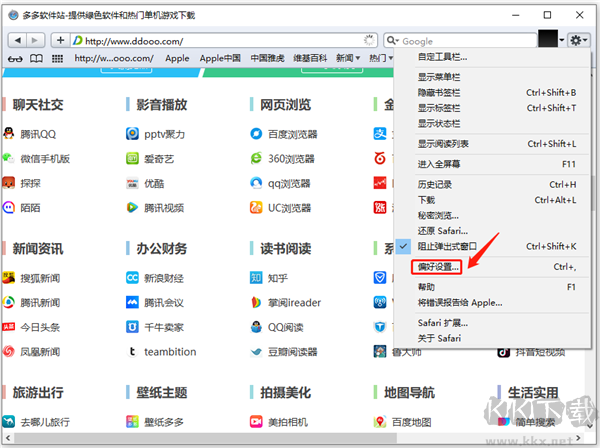Image resolution: width=600 pixels, height=448 pixels.
Task: Open the bookmarks book icon
Action: point(36,59)
